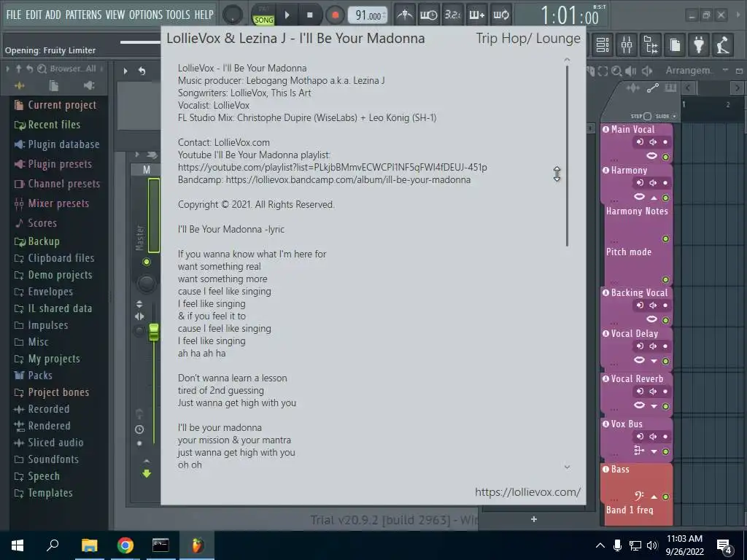
Task: Click the main pitch knob beside HELP
Action: pyautogui.click(x=233, y=15)
